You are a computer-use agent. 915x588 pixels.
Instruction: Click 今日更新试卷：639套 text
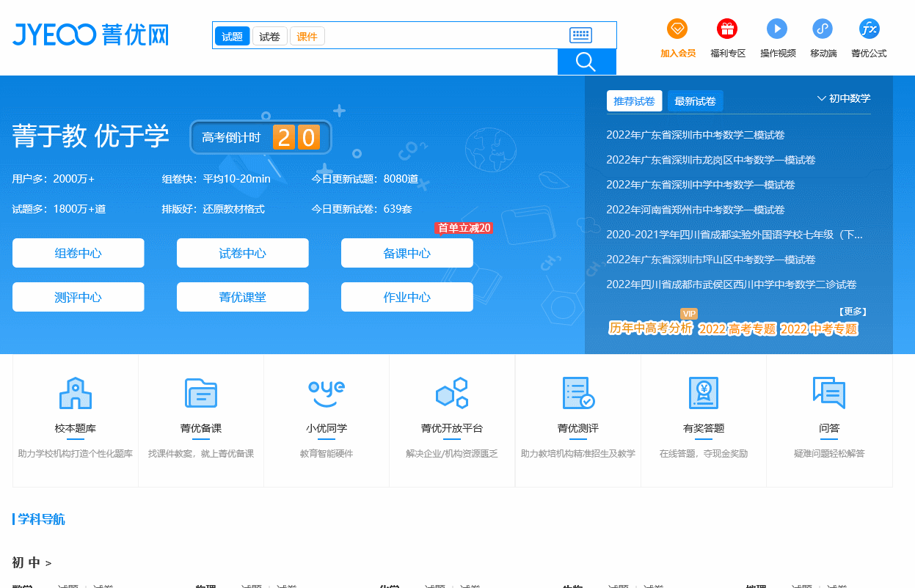(362, 209)
